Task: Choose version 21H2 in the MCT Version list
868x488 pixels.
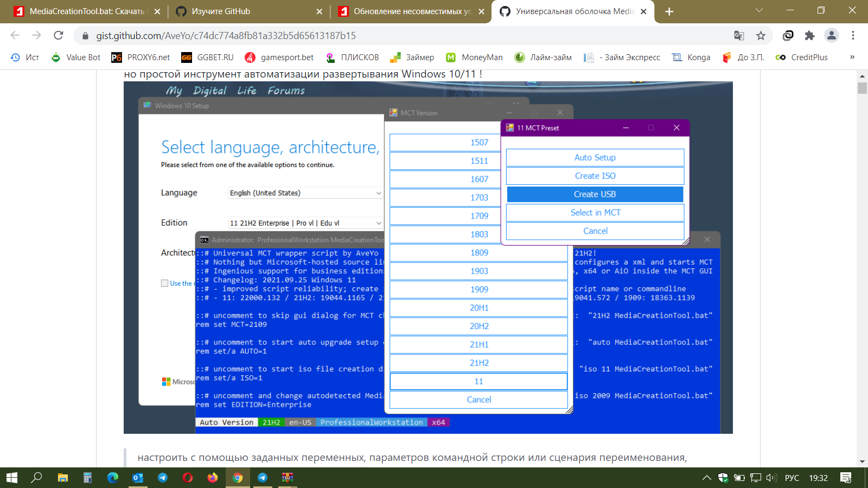Action: [479, 363]
